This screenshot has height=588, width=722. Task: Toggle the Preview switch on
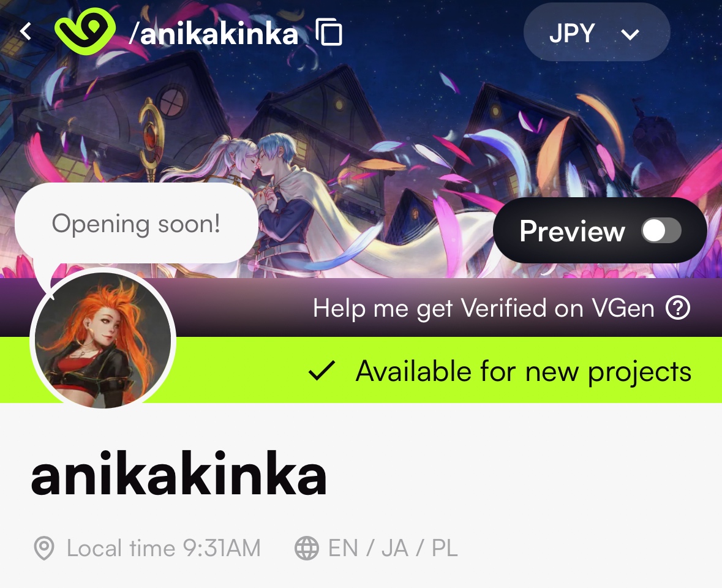tap(661, 230)
